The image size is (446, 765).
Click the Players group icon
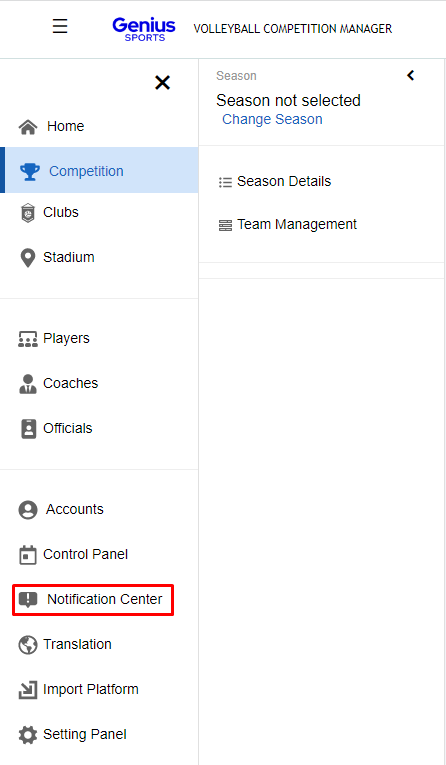28,339
